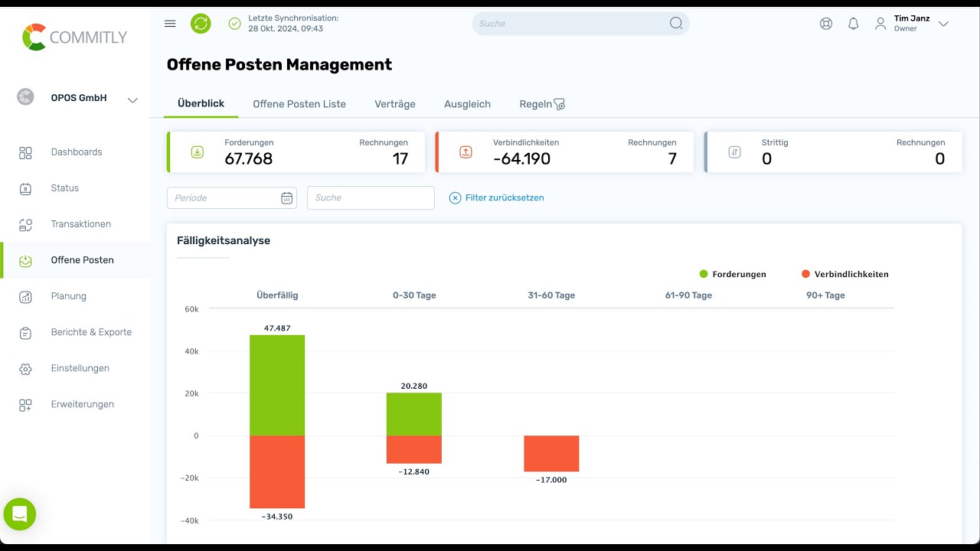Click the Strittig card label
Image resolution: width=980 pixels, height=551 pixels.
click(x=775, y=143)
